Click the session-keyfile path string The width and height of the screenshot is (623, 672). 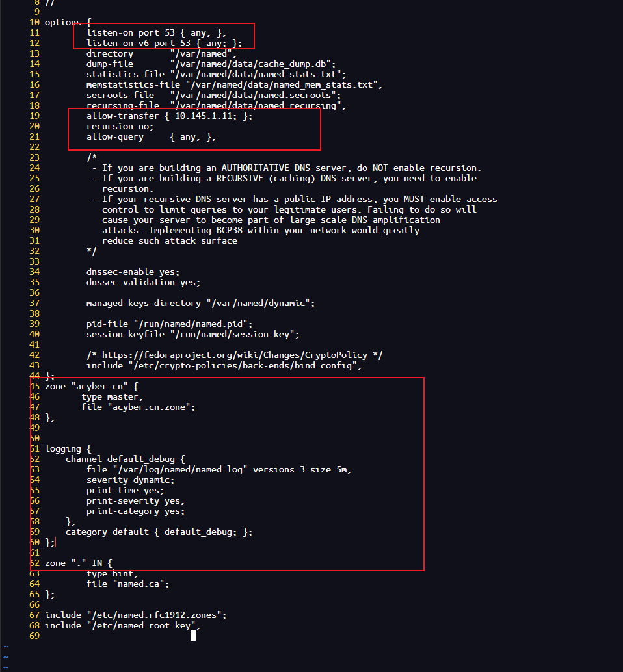pyautogui.click(x=234, y=334)
